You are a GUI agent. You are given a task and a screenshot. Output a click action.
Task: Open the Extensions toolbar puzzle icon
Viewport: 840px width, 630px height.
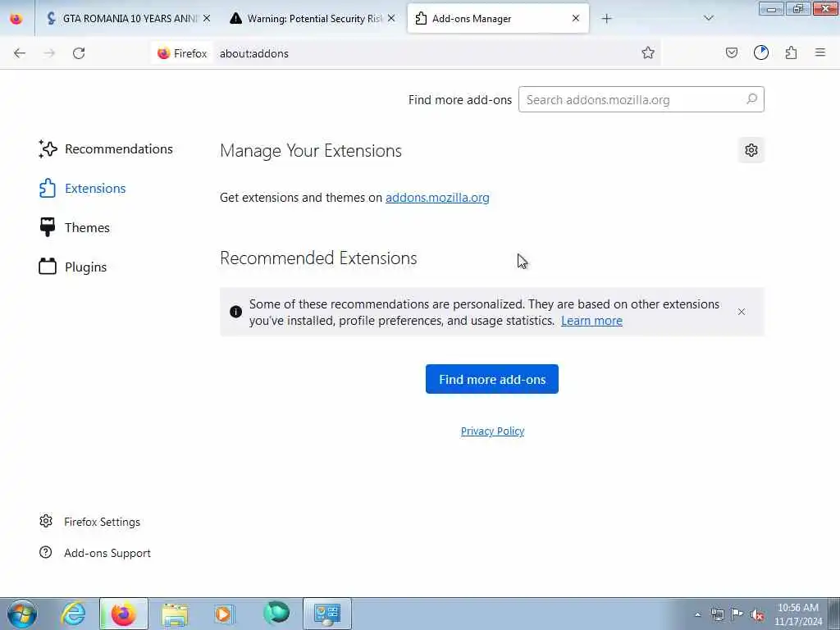click(x=791, y=52)
